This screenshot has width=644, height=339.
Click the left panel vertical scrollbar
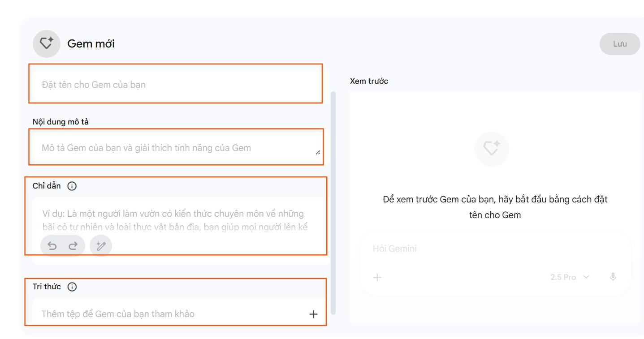click(333, 202)
